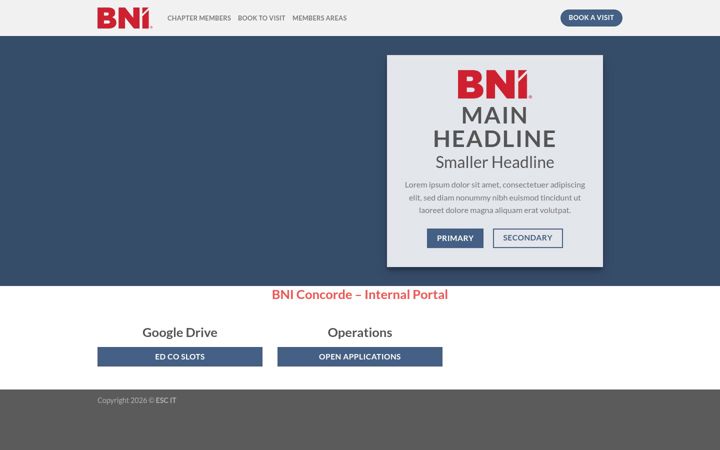
Task: Follow the ESC IT footer link
Action: [x=166, y=400]
